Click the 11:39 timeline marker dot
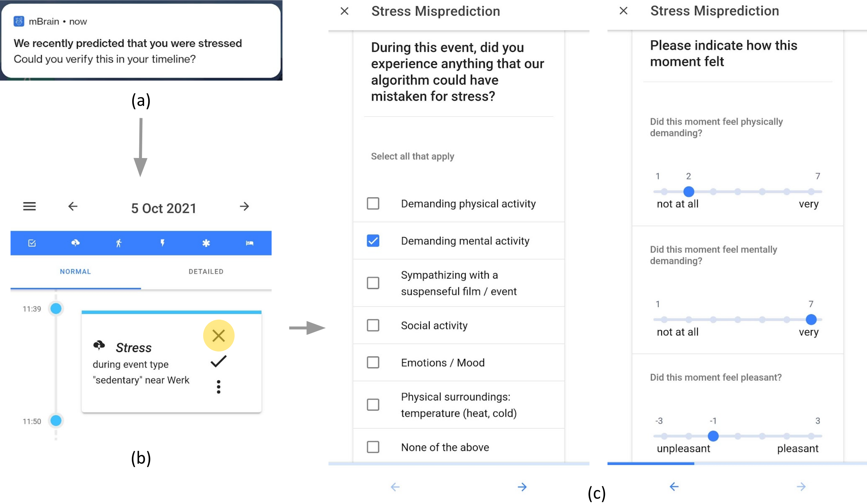867x504 pixels. click(x=56, y=308)
